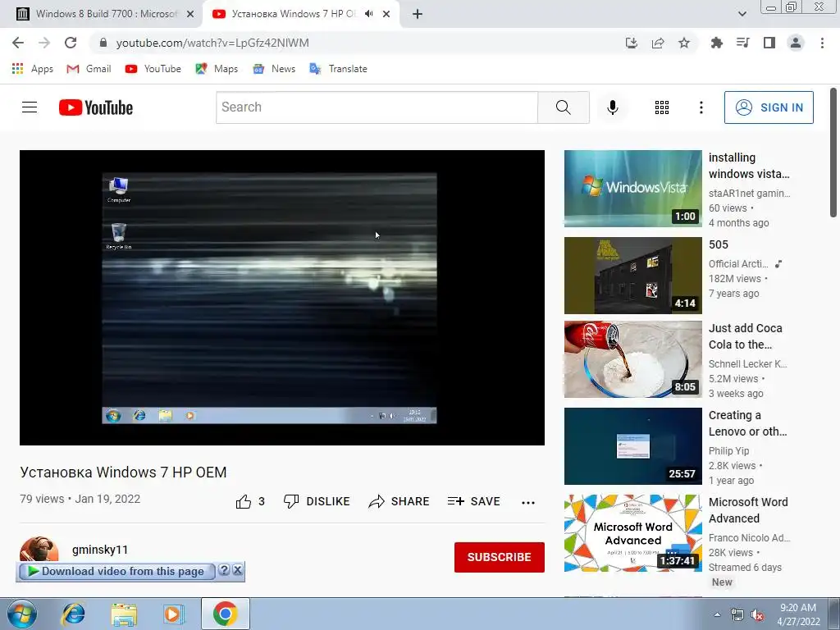Open the taskbar clock showing 9:20 AM
This screenshot has height=630, width=840.
[x=798, y=614]
